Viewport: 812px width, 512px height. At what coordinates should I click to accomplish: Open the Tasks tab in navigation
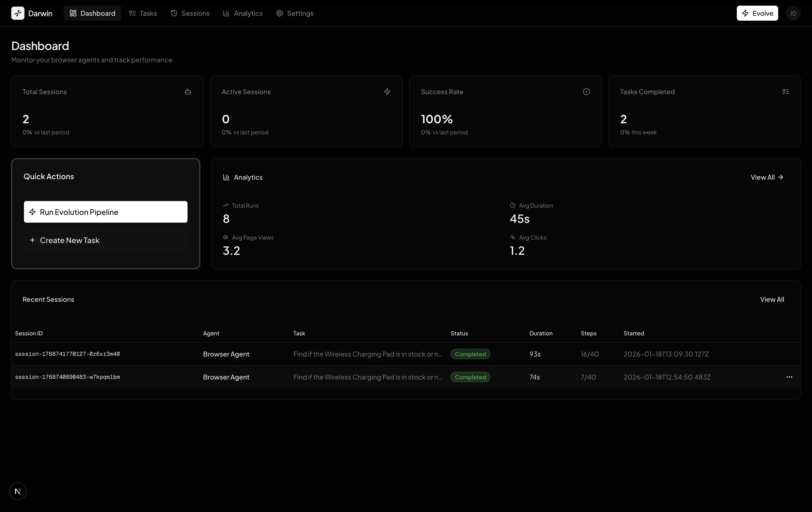click(x=143, y=13)
